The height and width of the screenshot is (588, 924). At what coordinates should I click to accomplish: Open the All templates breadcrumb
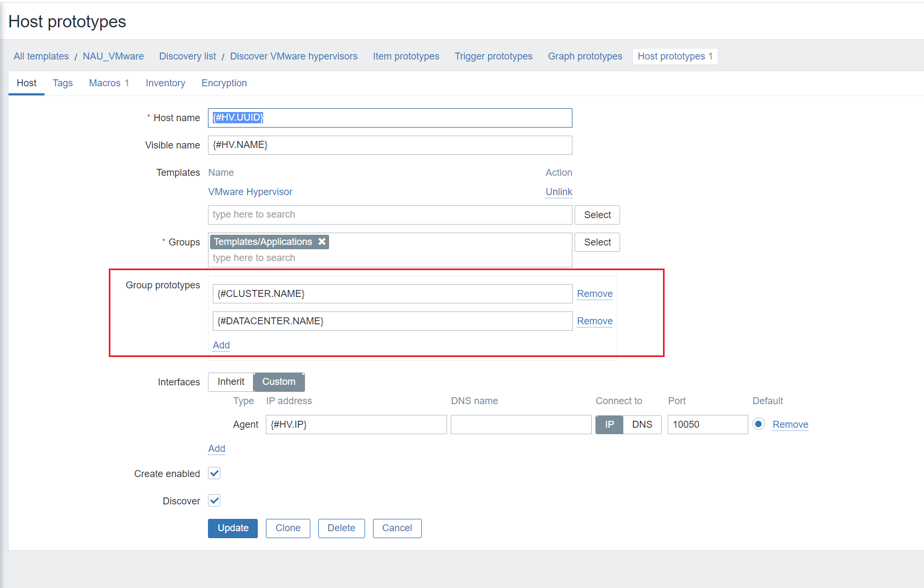[41, 56]
